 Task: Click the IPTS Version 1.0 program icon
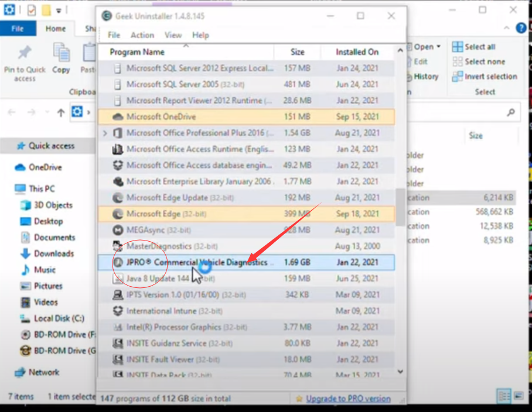(x=118, y=295)
